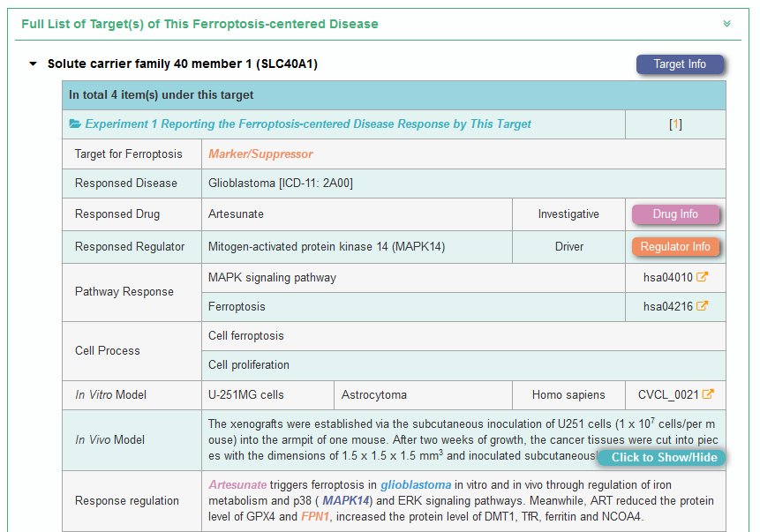760x532 pixels.
Task: Click the glioblastoma link in Response regulation
Action: [416, 484]
